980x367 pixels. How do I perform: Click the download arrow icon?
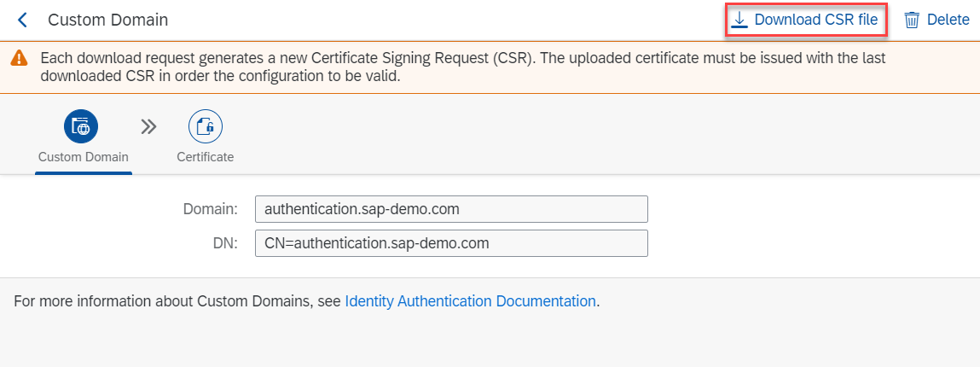pyautogui.click(x=739, y=20)
